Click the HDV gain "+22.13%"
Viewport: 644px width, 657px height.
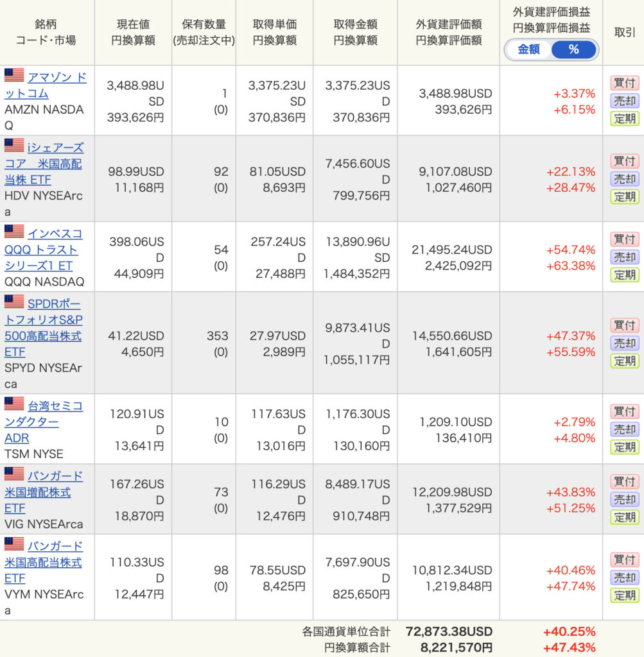pos(571,172)
